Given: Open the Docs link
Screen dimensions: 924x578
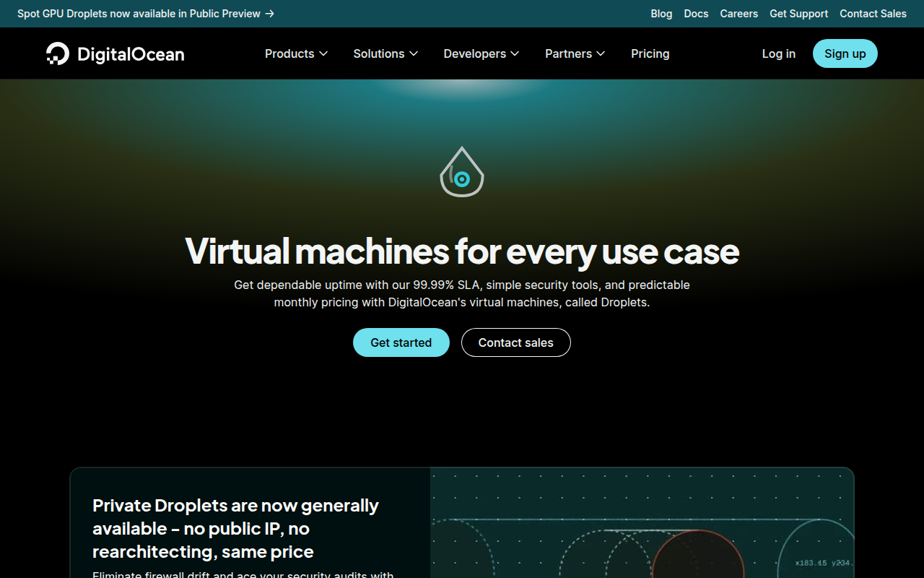Looking at the screenshot, I should 696,14.
